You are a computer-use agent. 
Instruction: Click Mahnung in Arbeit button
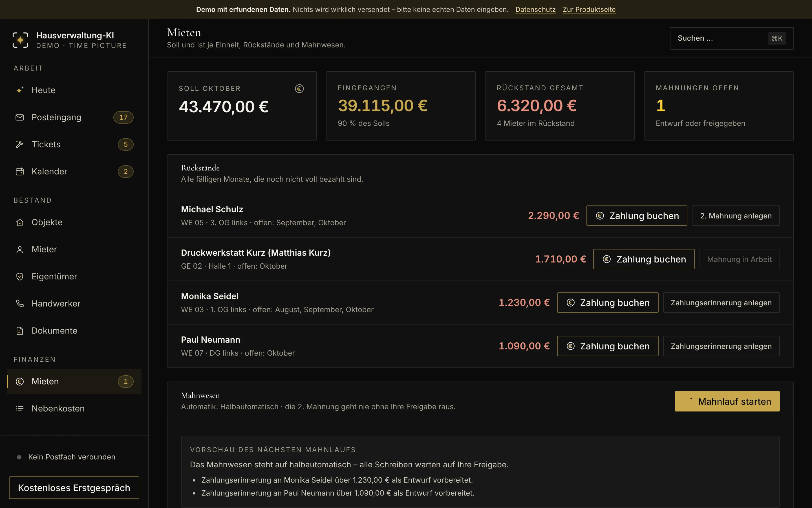click(739, 259)
